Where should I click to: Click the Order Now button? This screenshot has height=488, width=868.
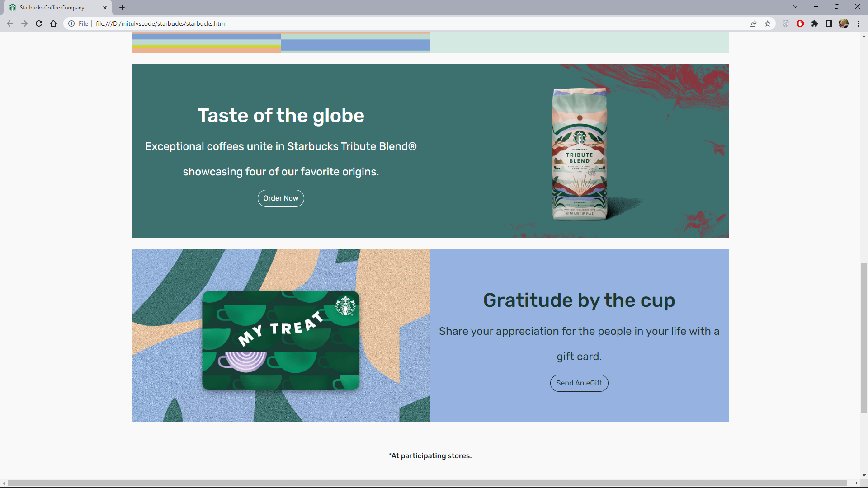click(x=281, y=198)
